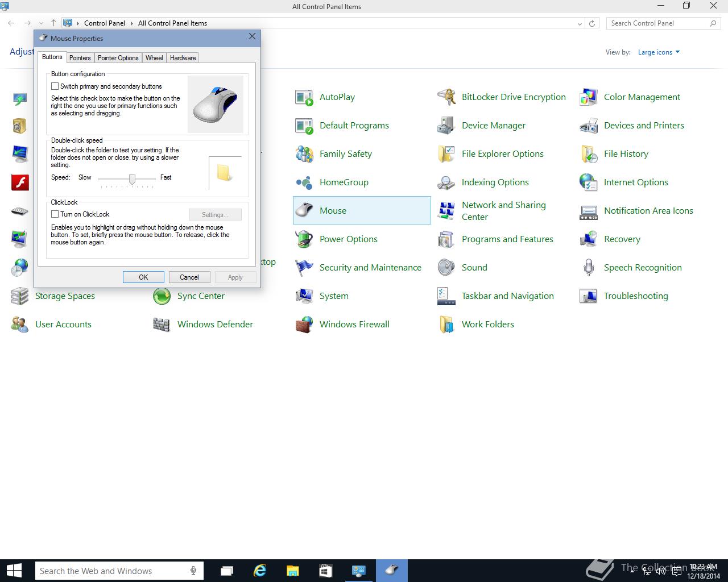Click the double-click test folder
This screenshot has height=582, width=728.
click(224, 173)
